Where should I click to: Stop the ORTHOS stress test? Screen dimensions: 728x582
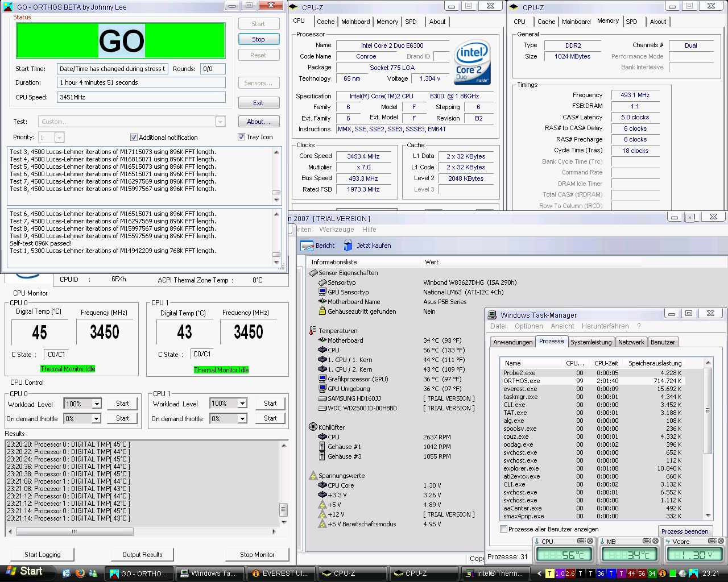tap(258, 39)
